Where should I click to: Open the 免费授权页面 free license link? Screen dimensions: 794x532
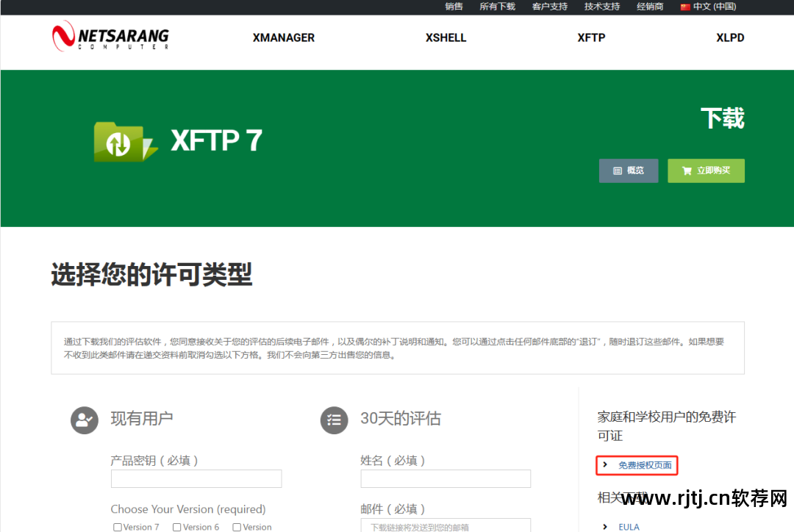click(645, 464)
